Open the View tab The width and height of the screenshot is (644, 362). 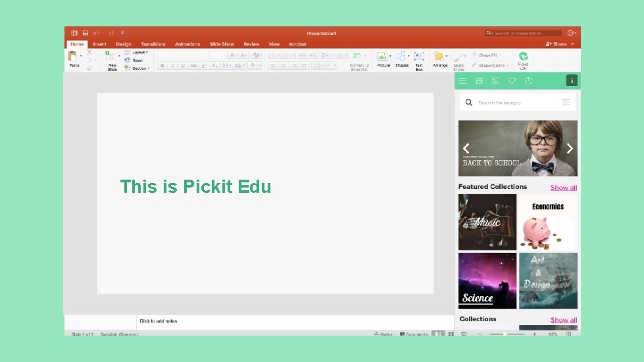[274, 44]
